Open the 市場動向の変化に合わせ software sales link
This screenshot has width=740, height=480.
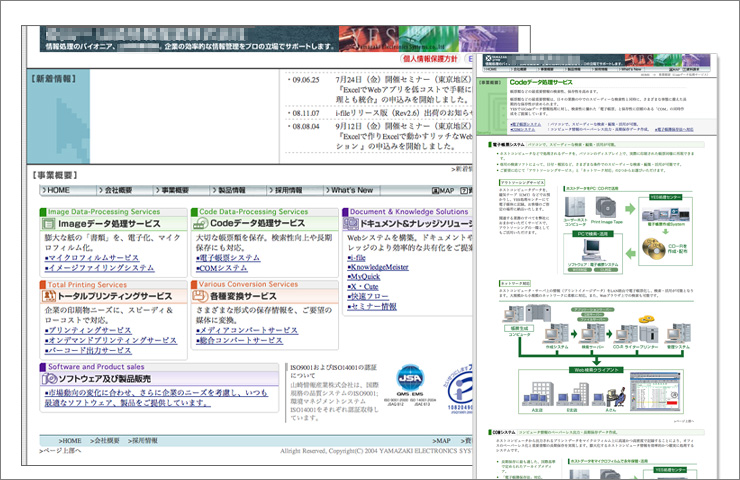tap(156, 397)
